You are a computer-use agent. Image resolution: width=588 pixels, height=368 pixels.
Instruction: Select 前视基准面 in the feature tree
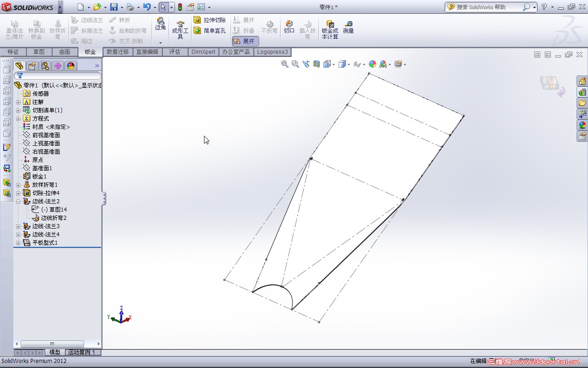pos(46,135)
